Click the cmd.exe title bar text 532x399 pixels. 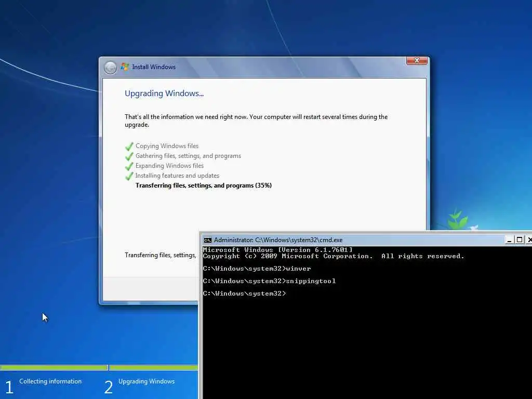(x=278, y=240)
